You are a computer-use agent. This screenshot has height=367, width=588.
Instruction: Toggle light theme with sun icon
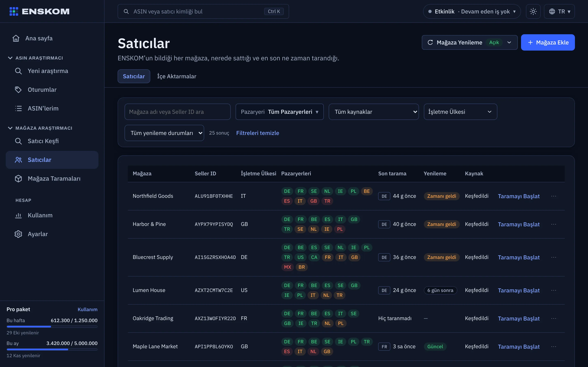point(533,11)
